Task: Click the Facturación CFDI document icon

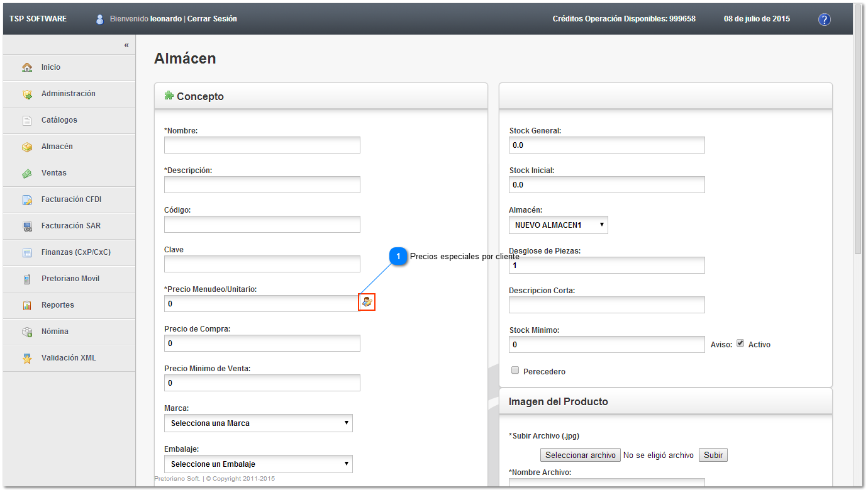Action: (27, 199)
